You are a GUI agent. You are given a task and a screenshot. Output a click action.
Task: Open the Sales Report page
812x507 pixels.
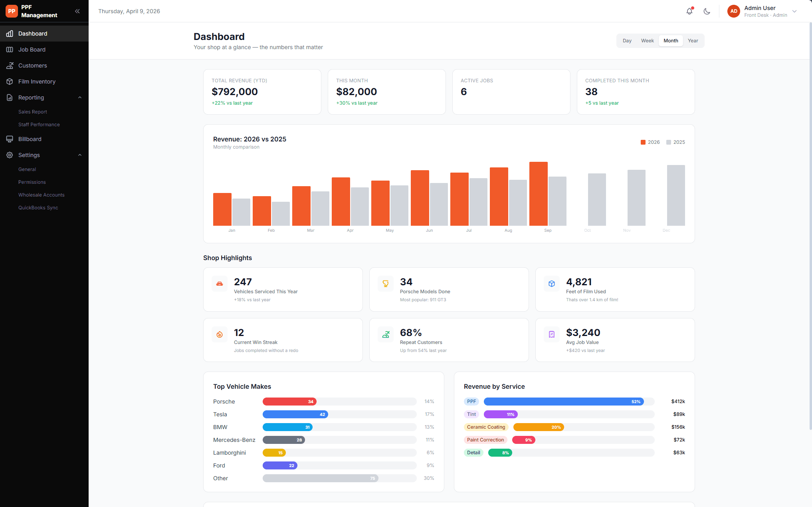[x=33, y=112]
